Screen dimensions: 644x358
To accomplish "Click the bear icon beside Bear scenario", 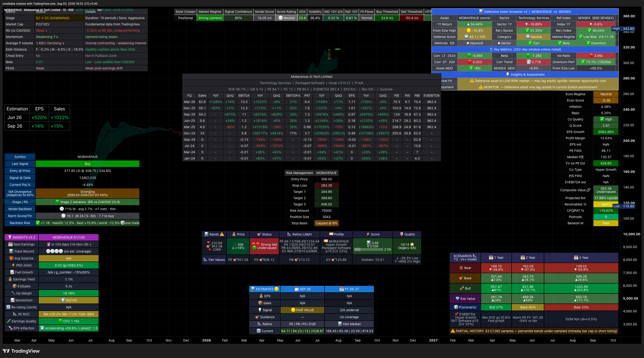I will pyautogui.click(x=461, y=268).
